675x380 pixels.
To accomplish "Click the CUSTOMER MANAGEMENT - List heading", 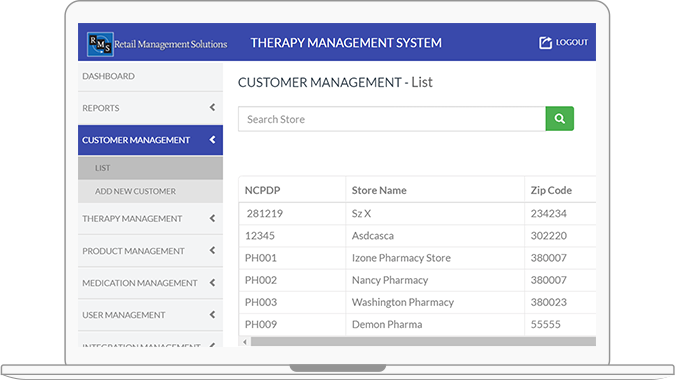I will coord(335,82).
